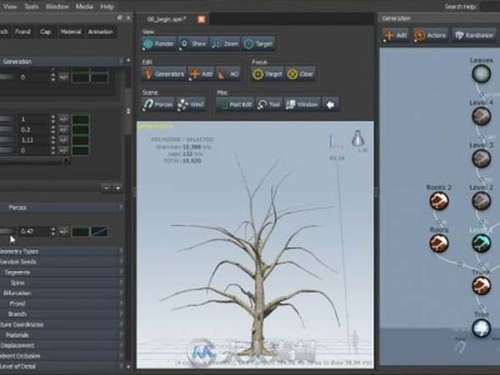Click the stepper beside value 1.11
Image resolution: width=500 pixels, height=375 pixels.
[x=53, y=140]
